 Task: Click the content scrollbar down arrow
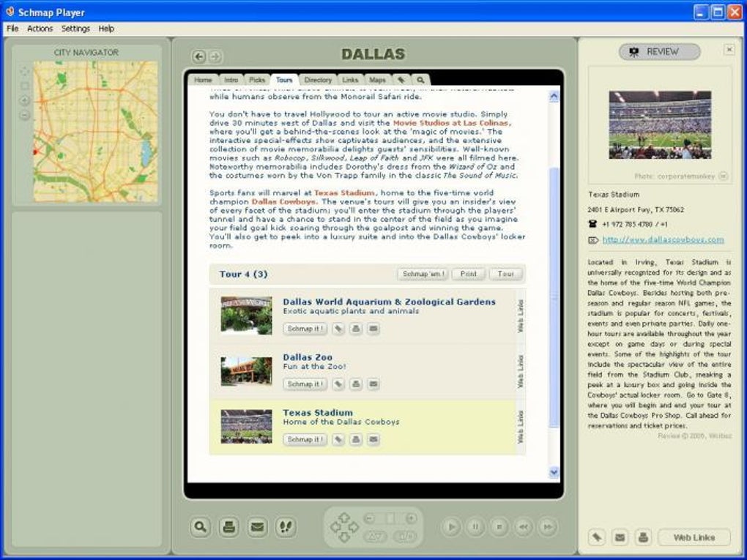[554, 472]
